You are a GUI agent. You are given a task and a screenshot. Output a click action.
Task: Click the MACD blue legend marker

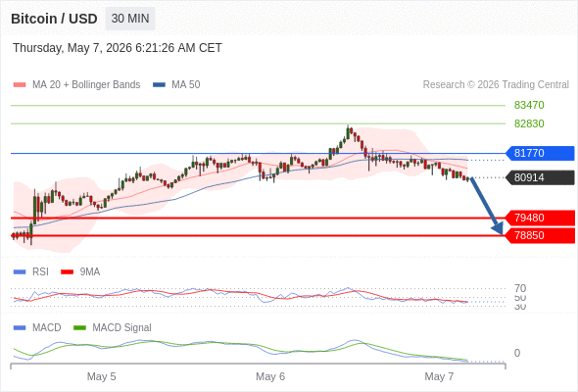point(20,328)
